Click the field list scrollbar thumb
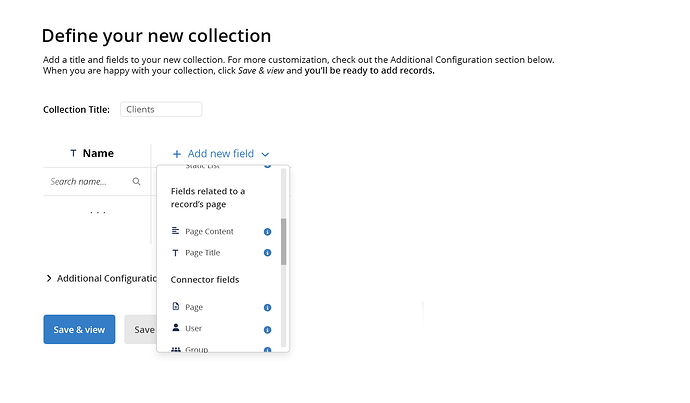The width and height of the screenshot is (690, 403). click(283, 241)
